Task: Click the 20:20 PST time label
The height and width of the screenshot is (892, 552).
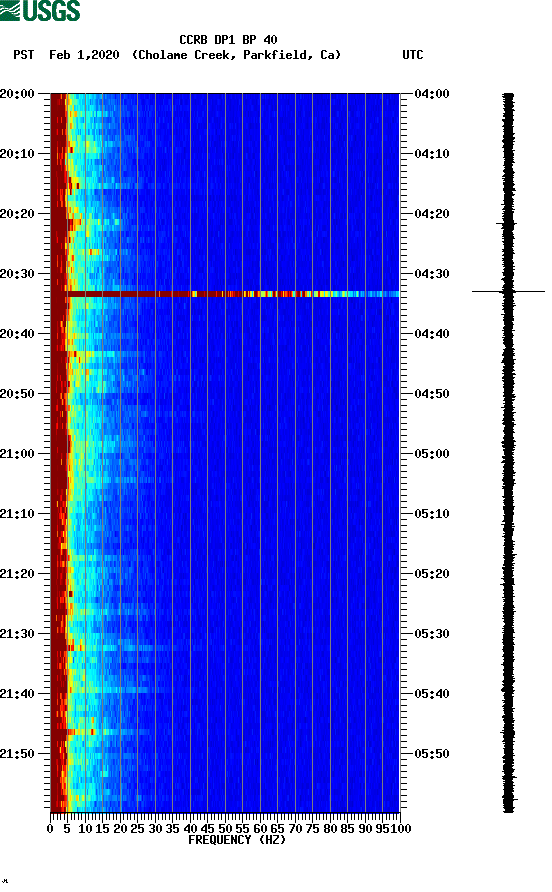Action: click(x=17, y=214)
